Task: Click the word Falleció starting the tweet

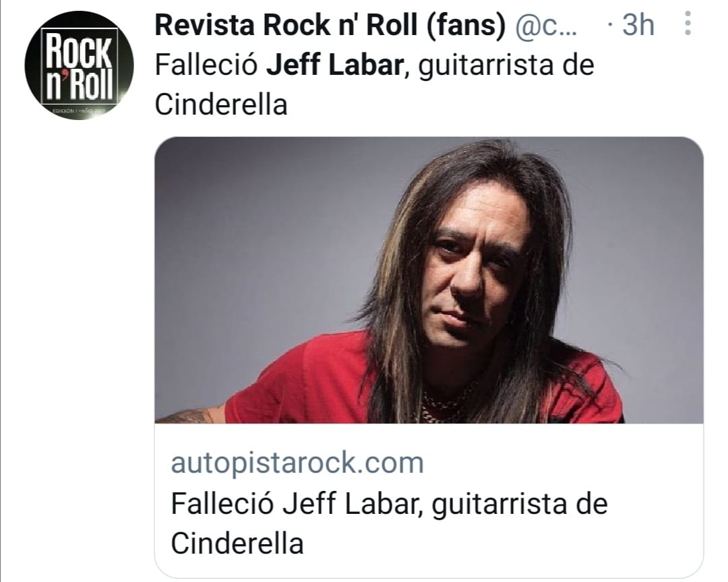Action: (x=206, y=65)
